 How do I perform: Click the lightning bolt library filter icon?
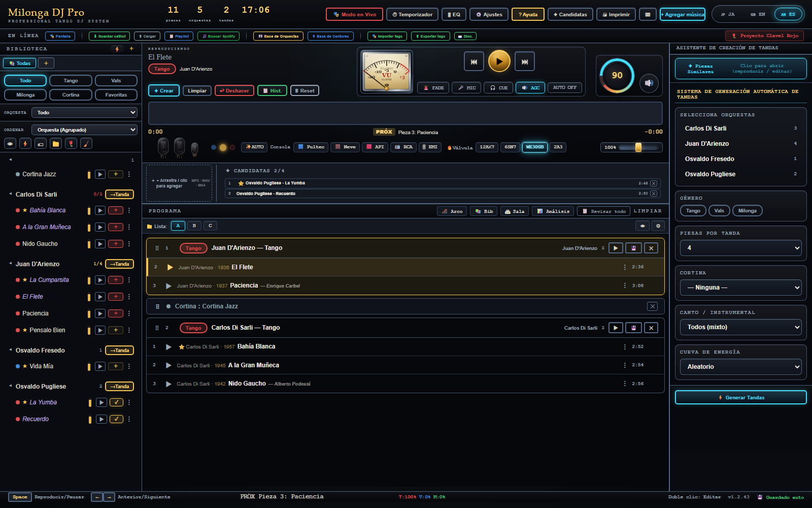click(25, 144)
